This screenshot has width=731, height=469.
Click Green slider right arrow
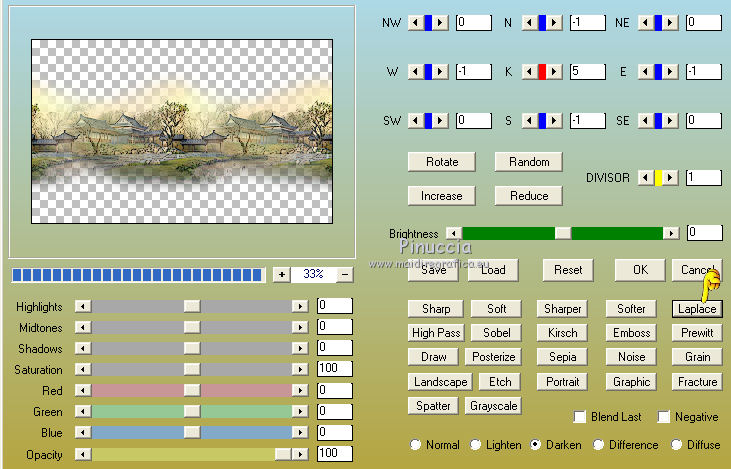coord(300,411)
